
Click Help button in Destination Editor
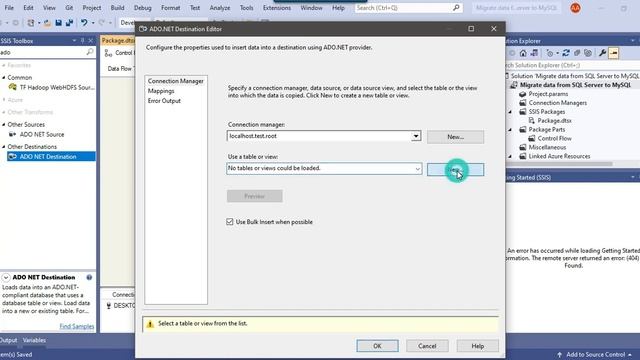point(478,346)
